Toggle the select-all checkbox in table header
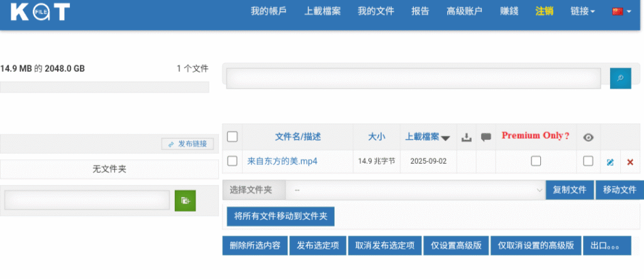The image size is (644, 279). [x=232, y=137]
